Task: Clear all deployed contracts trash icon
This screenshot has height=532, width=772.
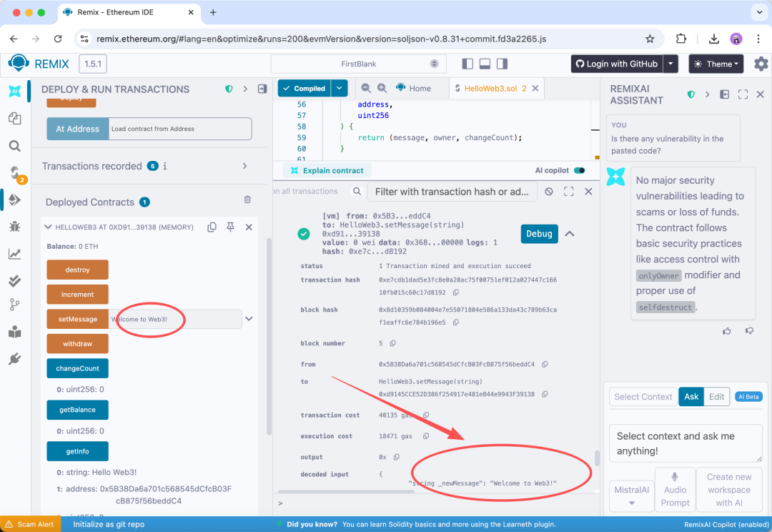Action: 247,199
